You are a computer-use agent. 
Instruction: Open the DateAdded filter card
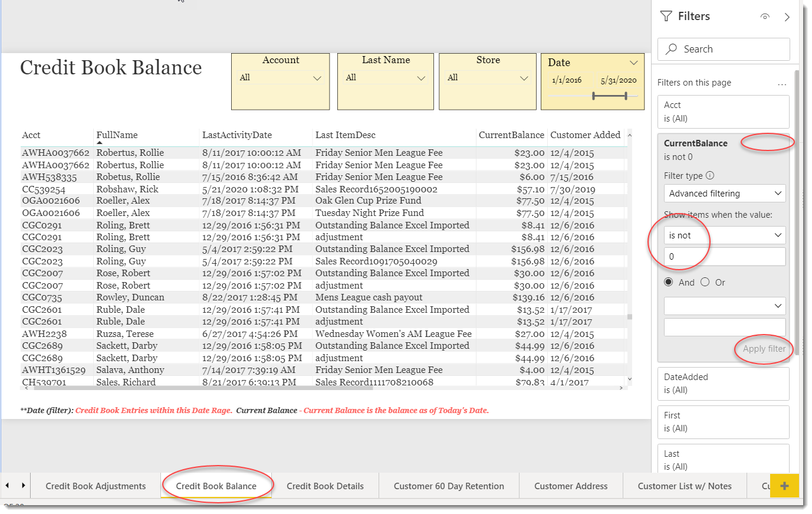pyautogui.click(x=724, y=384)
